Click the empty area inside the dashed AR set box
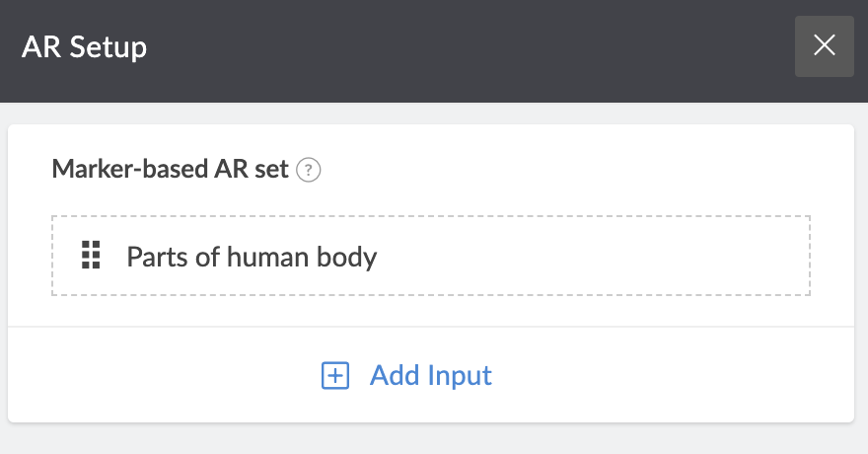868x454 pixels. (593, 256)
